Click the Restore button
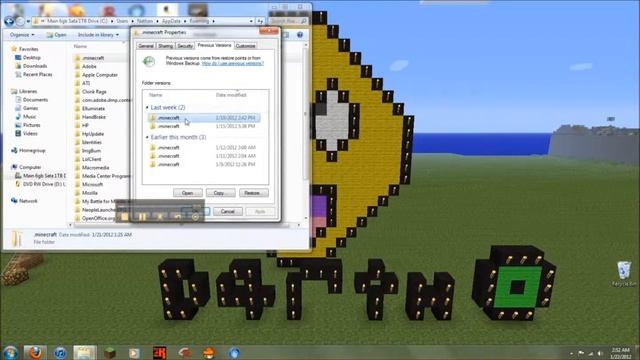Screen dimensions: 640x360 point(253,193)
